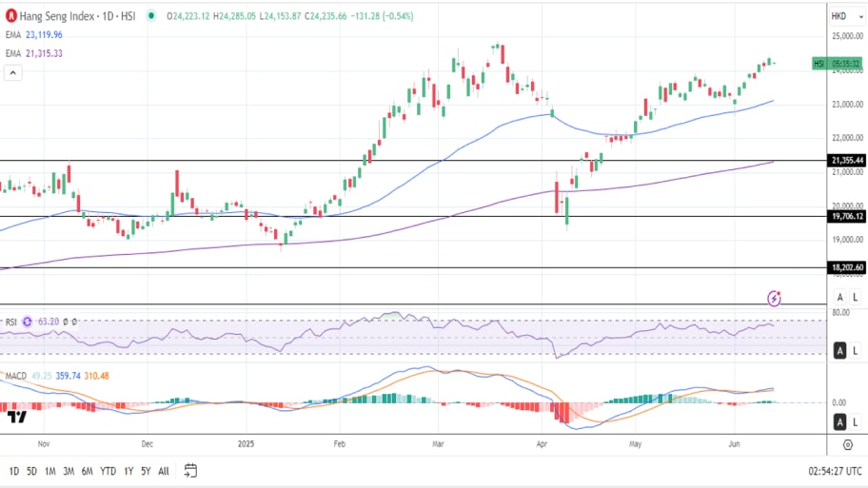
Task: Click the MACD 0.00 scale label
Action: pos(839,402)
